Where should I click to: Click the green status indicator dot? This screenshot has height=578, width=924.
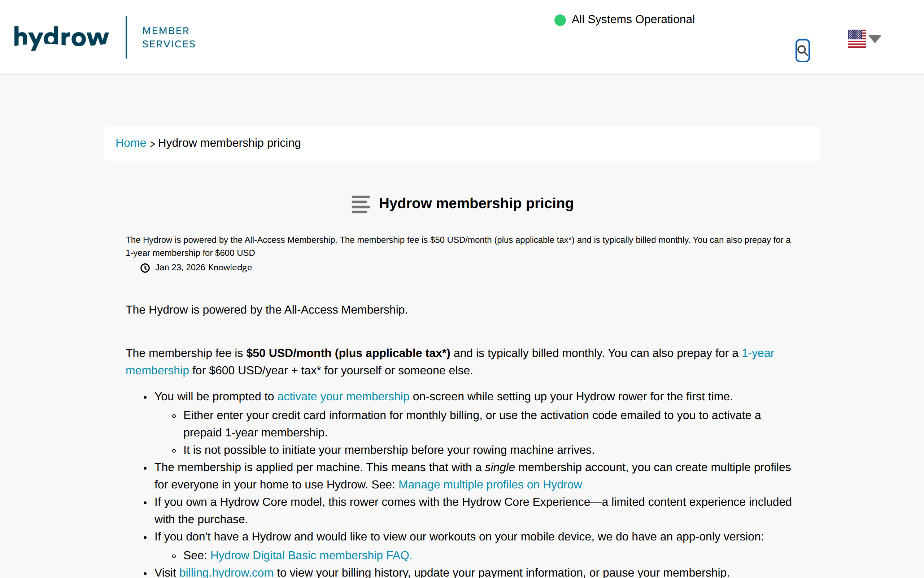click(560, 20)
